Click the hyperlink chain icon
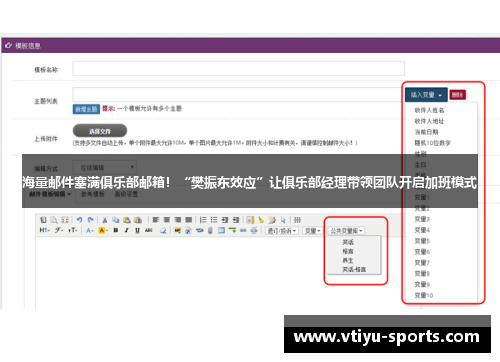This screenshot has width=500, height=362. [x=243, y=230]
